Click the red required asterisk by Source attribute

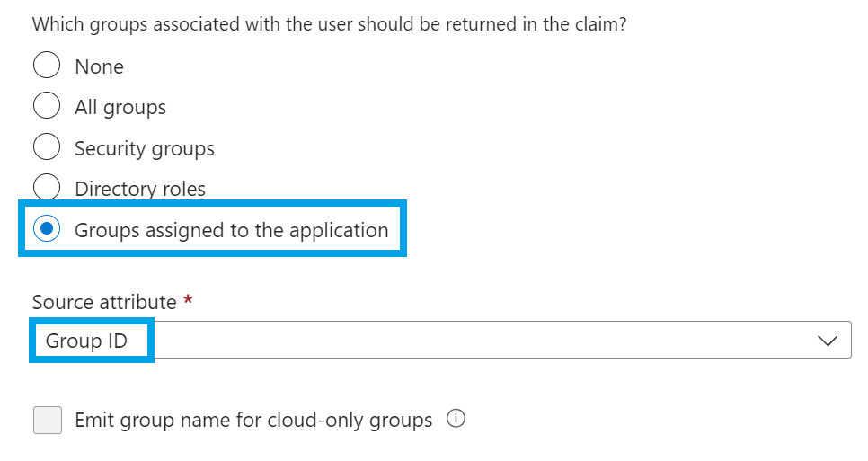click(188, 301)
